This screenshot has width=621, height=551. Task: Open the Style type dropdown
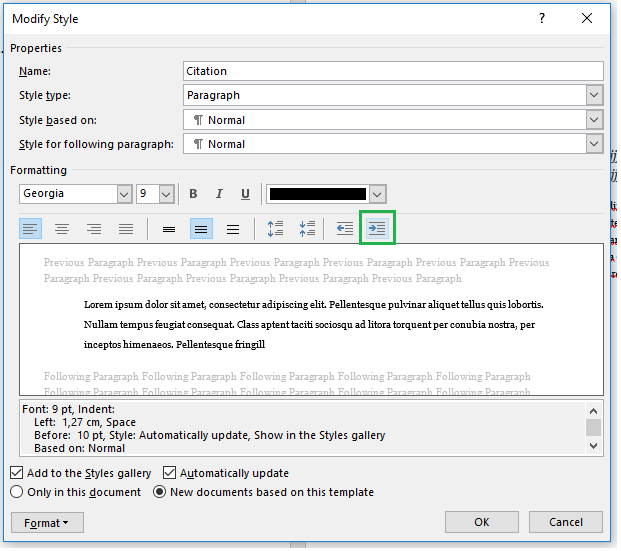tap(594, 95)
